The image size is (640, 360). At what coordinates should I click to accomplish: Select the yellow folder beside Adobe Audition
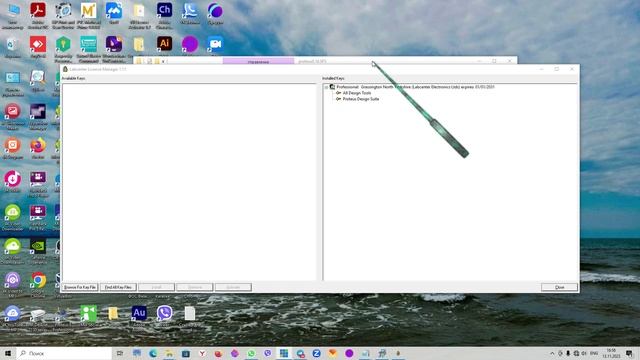[113, 313]
